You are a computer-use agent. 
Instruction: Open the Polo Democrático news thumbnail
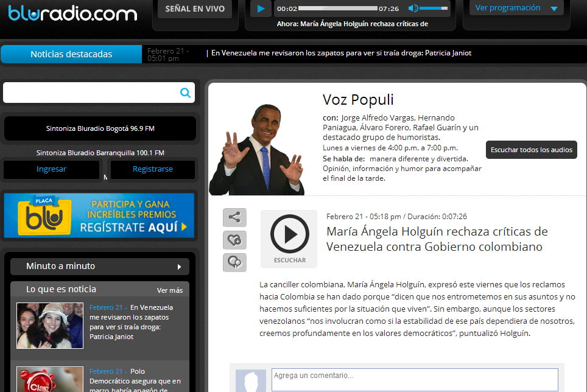(50, 379)
